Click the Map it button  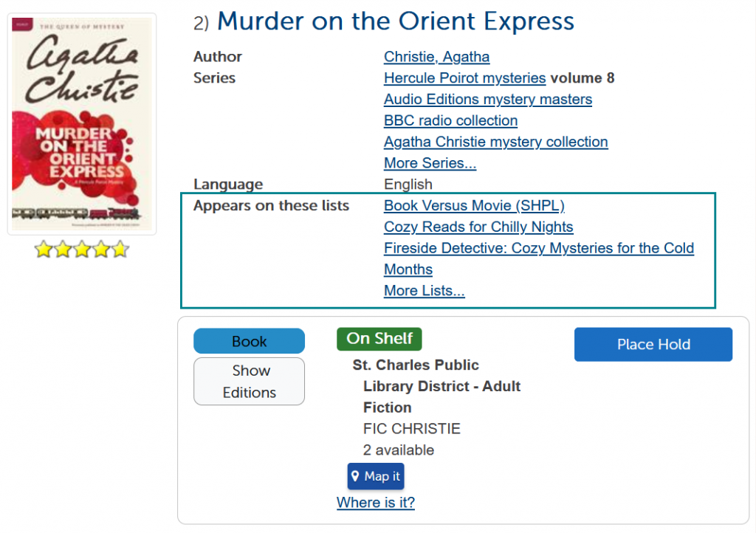[x=376, y=476]
